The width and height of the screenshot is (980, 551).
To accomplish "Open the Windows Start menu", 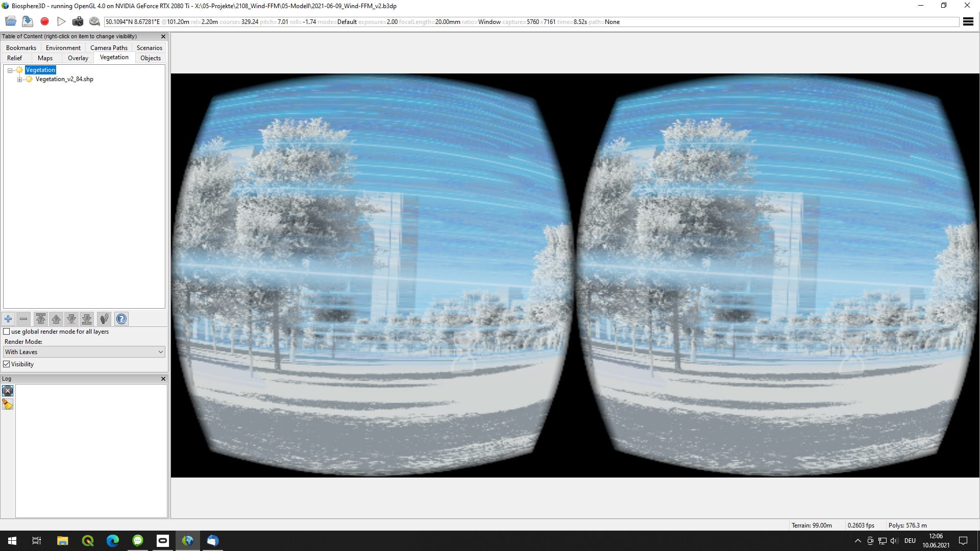I will tap(12, 541).
